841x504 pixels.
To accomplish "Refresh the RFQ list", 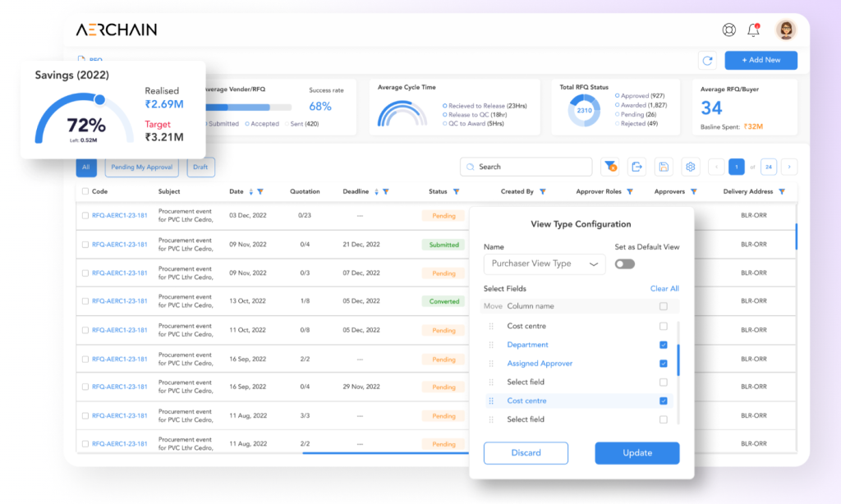I will click(x=707, y=61).
